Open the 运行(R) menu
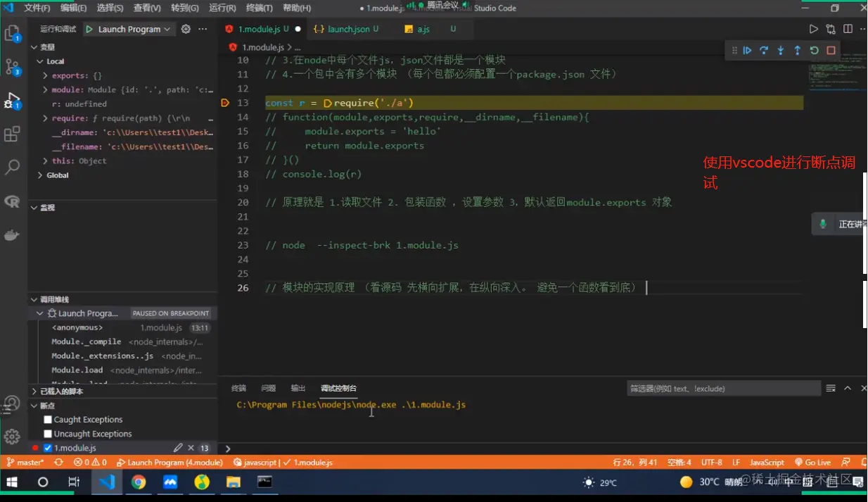868x502 pixels. [x=222, y=8]
